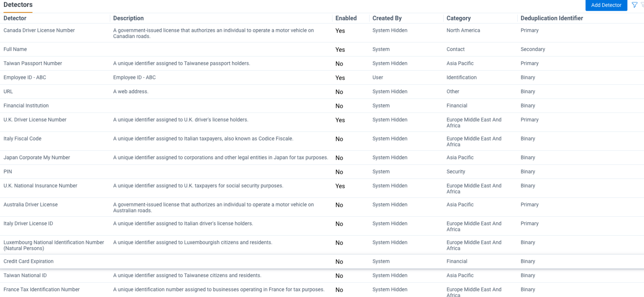
Task: Select the Financial Institution detector
Action: pyautogui.click(x=26, y=106)
